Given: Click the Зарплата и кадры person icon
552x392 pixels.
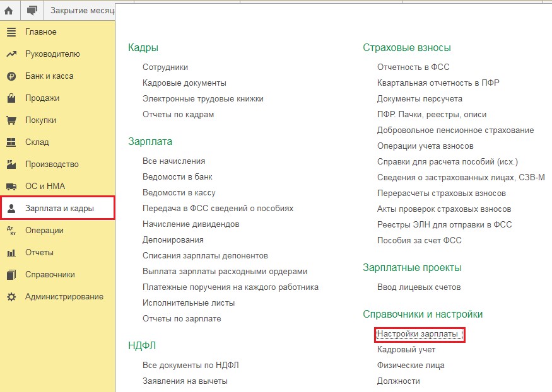Looking at the screenshot, I should [x=11, y=209].
